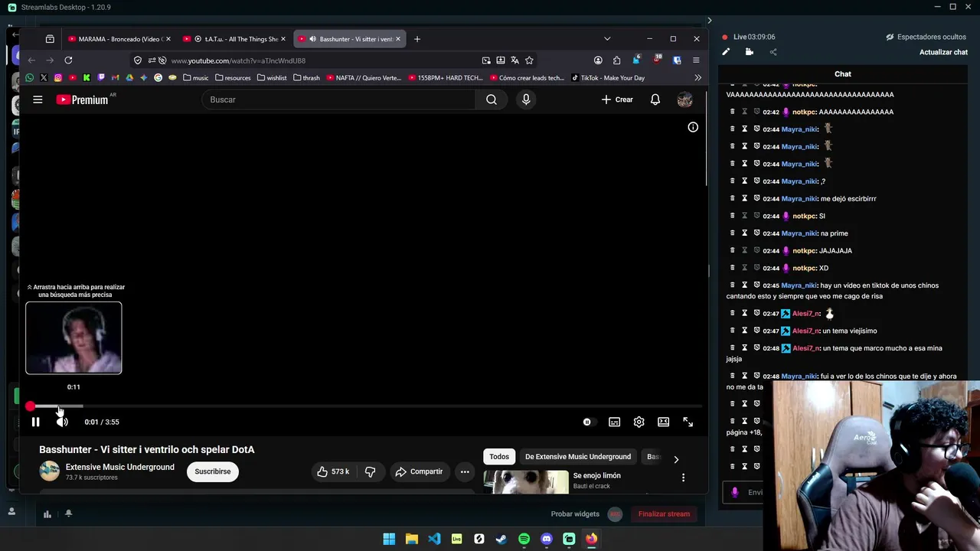The height and width of the screenshot is (551, 980).
Task: Like the video with 573 k
Action: point(333,471)
